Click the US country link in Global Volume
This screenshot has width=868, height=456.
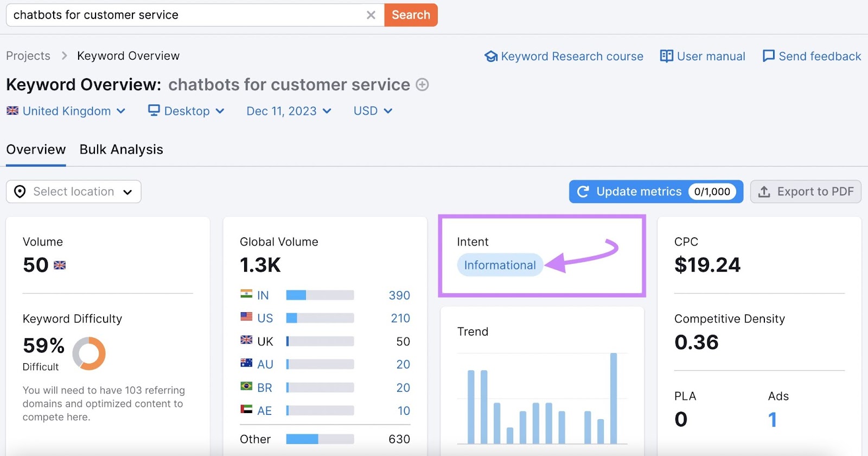(265, 318)
